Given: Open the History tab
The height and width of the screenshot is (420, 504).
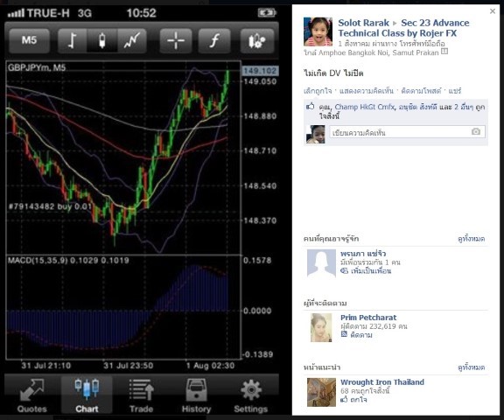Looking at the screenshot, I should click(196, 395).
